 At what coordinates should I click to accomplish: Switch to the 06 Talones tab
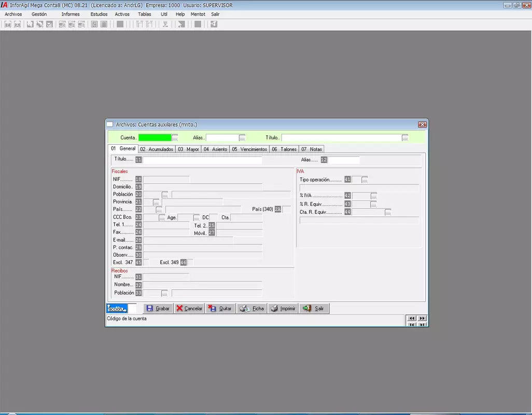pyautogui.click(x=284, y=149)
